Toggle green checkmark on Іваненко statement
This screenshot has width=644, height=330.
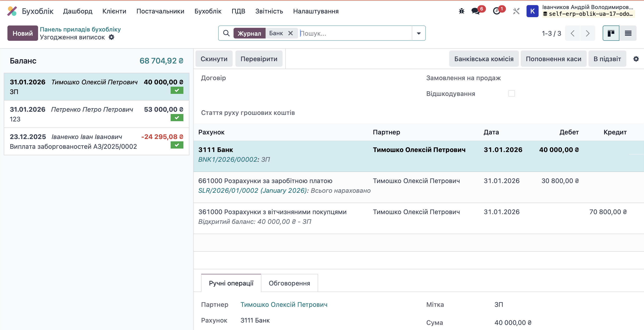pyautogui.click(x=177, y=145)
